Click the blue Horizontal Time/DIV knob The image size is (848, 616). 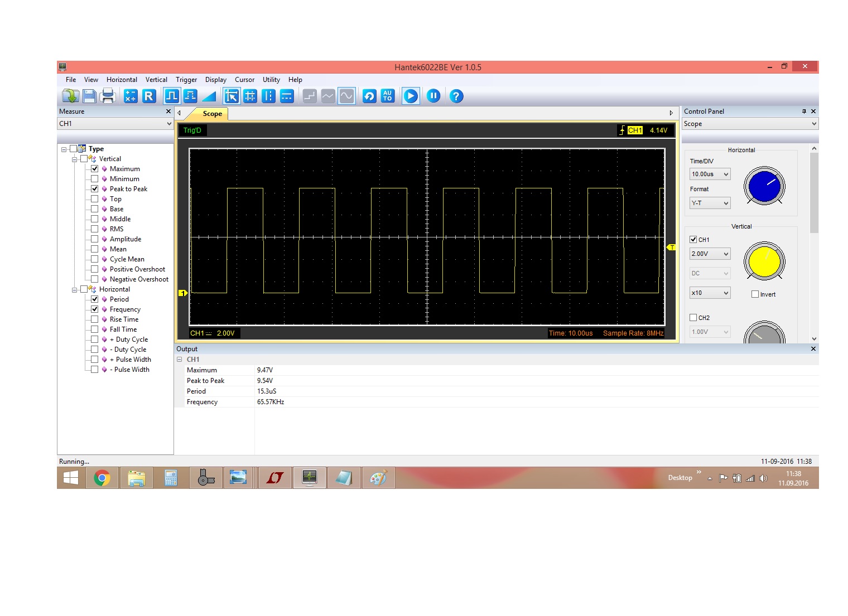(764, 186)
